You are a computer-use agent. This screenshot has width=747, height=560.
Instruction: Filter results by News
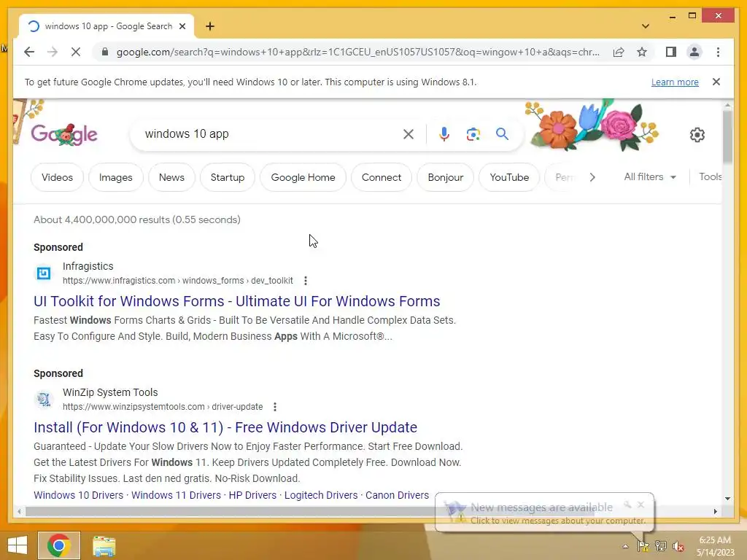pyautogui.click(x=171, y=177)
